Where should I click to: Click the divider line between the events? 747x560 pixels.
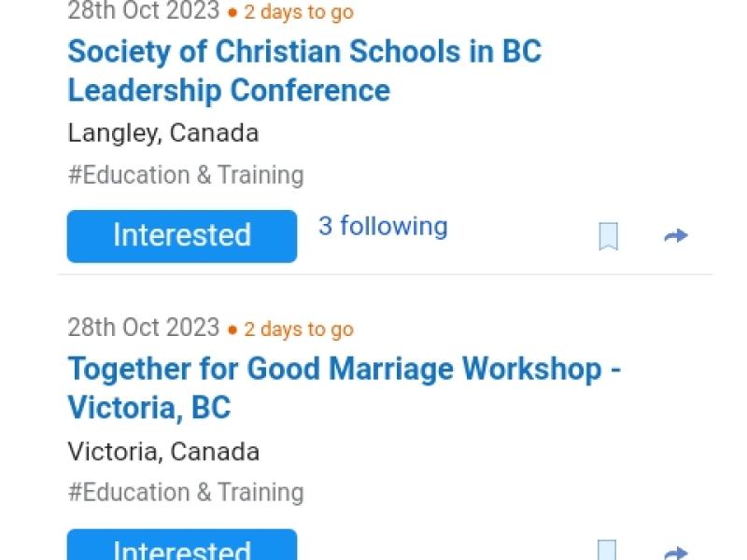pyautogui.click(x=385, y=274)
